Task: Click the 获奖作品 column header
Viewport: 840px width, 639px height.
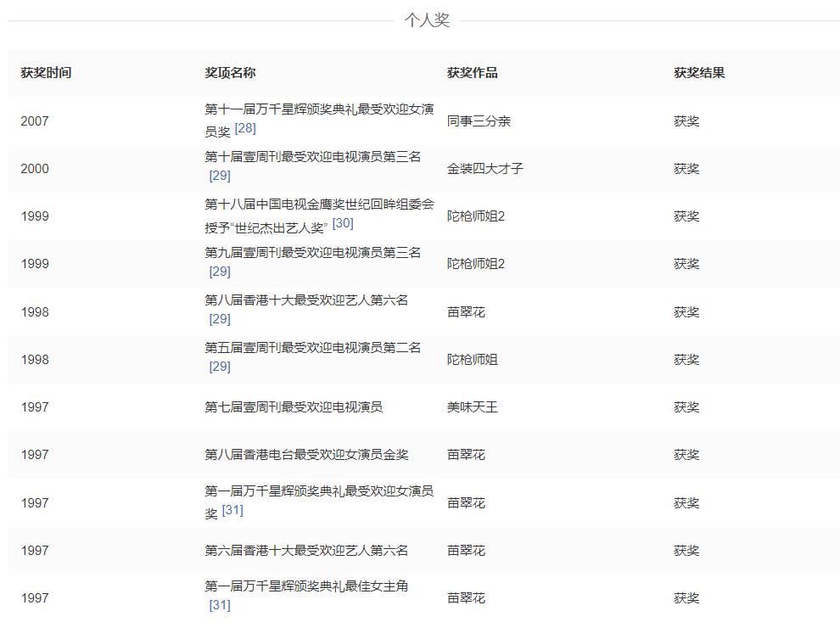Action: [473, 73]
